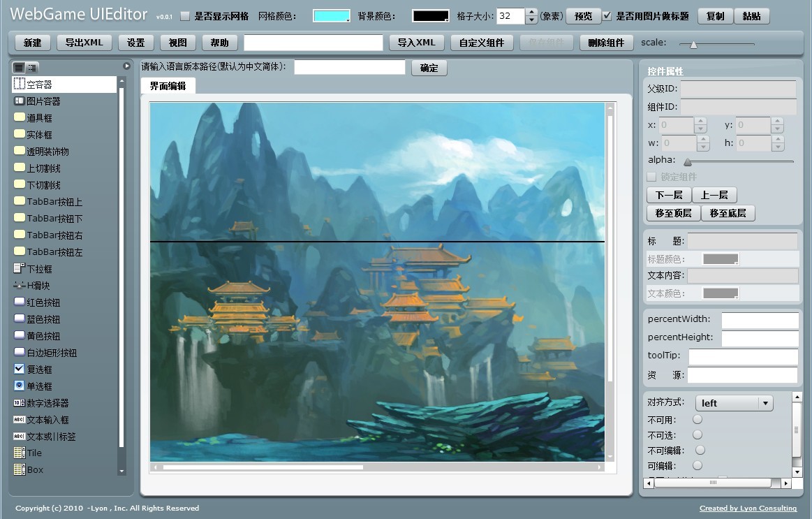
Task: Select the 下拉框 dropdown component icon
Action: coord(19,268)
